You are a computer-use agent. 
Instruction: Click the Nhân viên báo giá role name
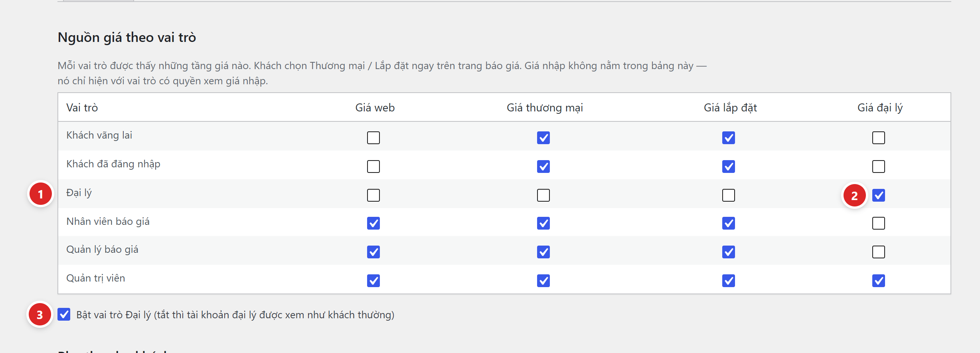coord(108,222)
